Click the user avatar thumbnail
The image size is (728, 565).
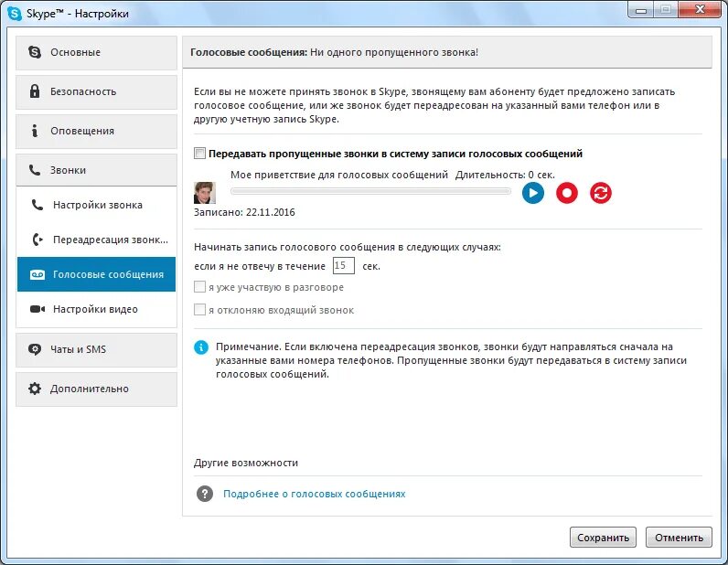click(x=205, y=193)
